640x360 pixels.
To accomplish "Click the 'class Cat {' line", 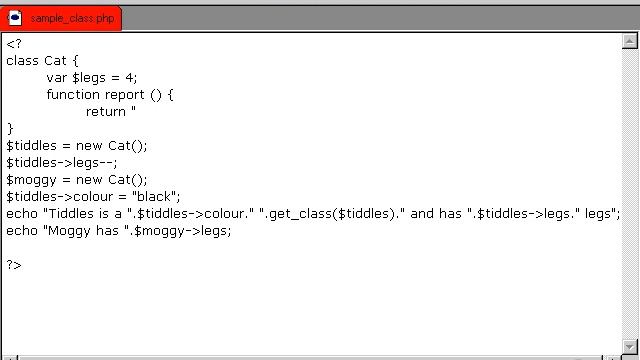I will pyautogui.click(x=42, y=61).
